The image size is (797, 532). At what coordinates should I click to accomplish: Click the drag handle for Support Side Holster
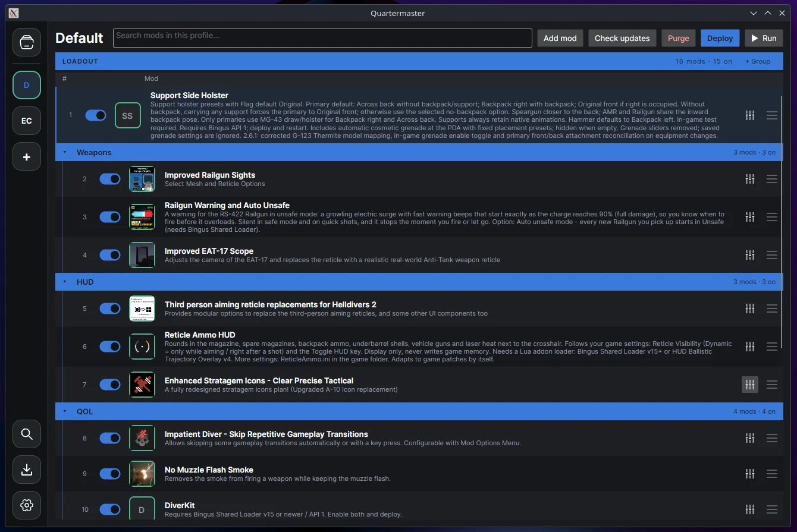click(x=772, y=115)
